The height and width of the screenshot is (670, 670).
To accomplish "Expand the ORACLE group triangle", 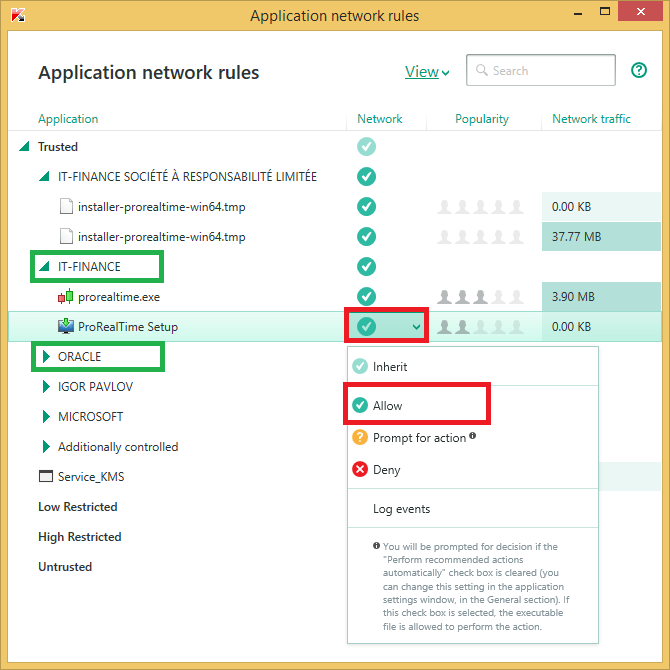I will pos(46,356).
